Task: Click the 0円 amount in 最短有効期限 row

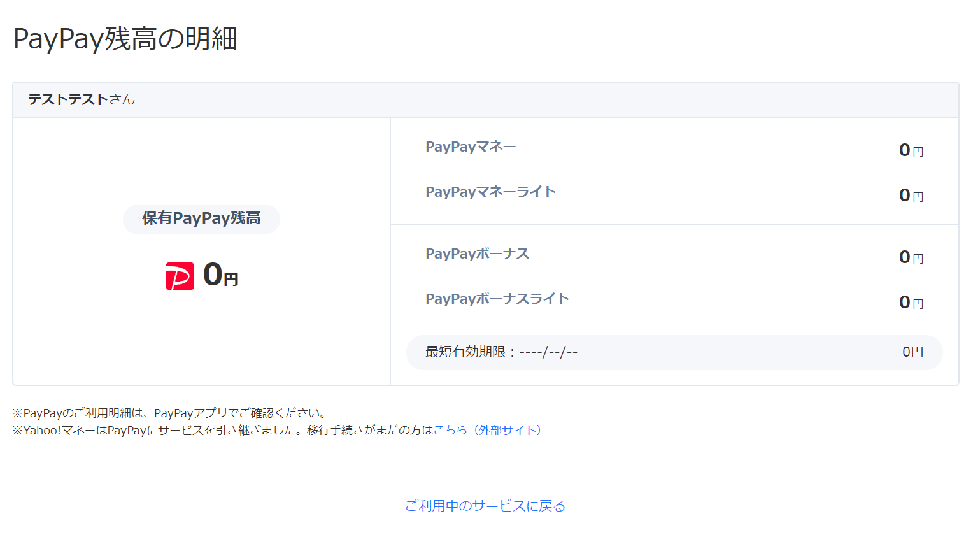Action: (913, 352)
